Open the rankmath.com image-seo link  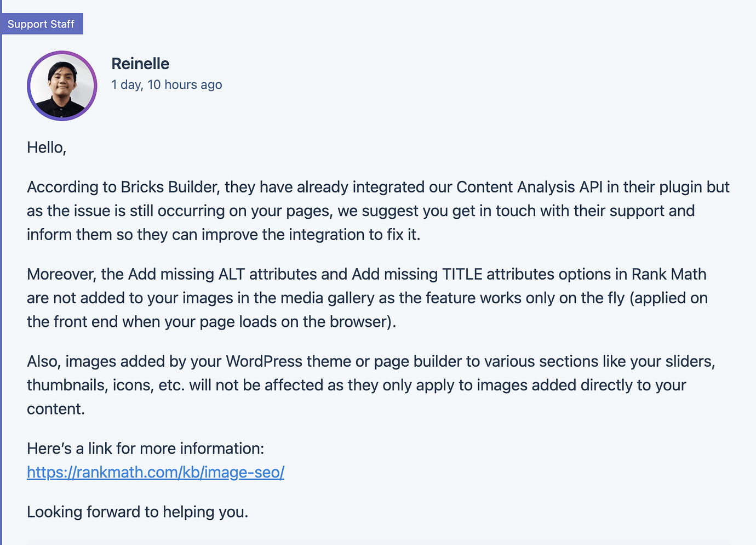tap(156, 472)
